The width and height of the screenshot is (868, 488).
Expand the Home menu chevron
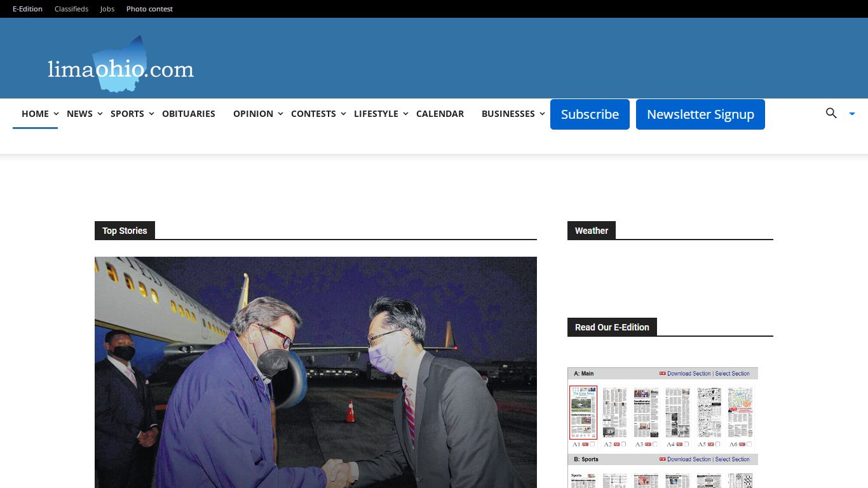point(56,114)
